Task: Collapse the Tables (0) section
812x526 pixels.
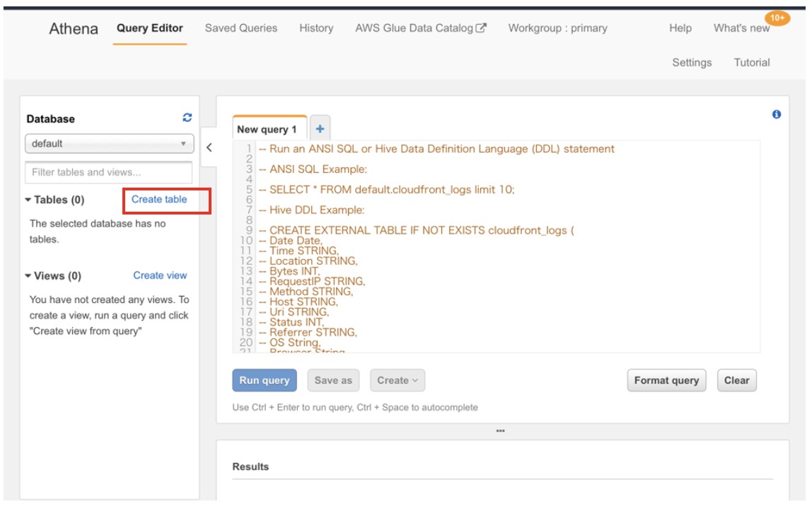Action: 55,200
